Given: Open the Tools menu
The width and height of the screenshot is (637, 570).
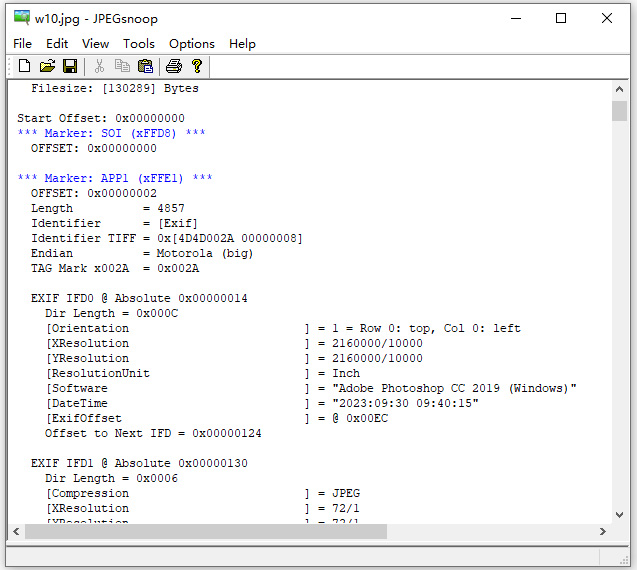Looking at the screenshot, I should point(139,43).
